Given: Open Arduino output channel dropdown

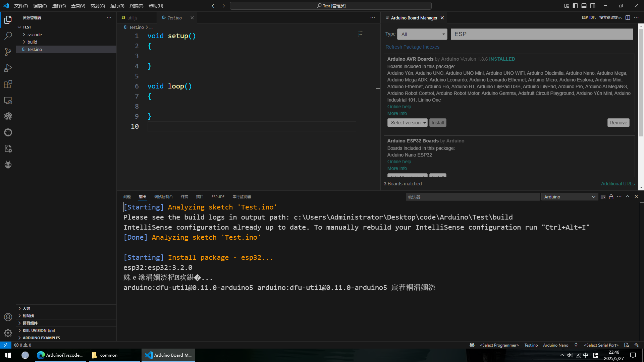Looking at the screenshot, I should coord(569,197).
